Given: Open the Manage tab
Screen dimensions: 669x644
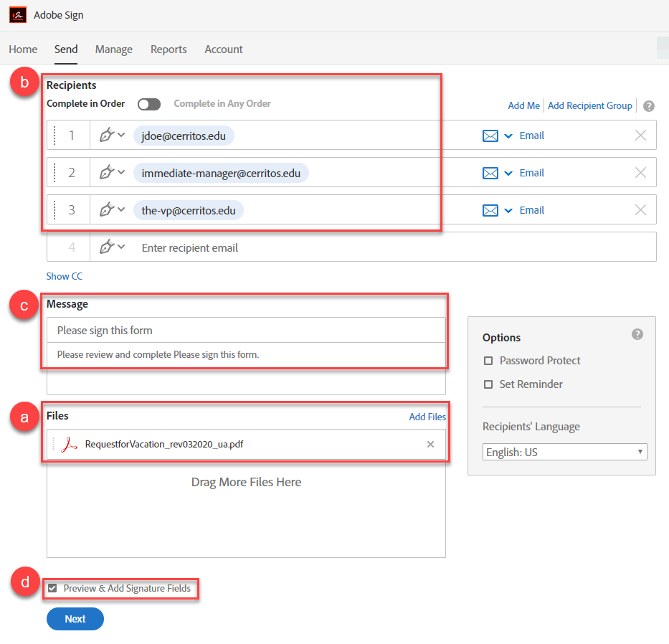Looking at the screenshot, I should tap(114, 49).
